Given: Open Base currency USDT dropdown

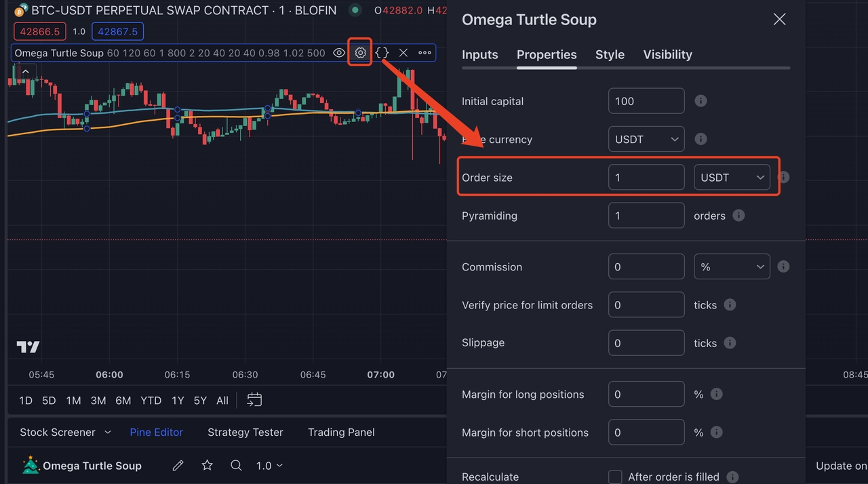Looking at the screenshot, I should coord(646,139).
